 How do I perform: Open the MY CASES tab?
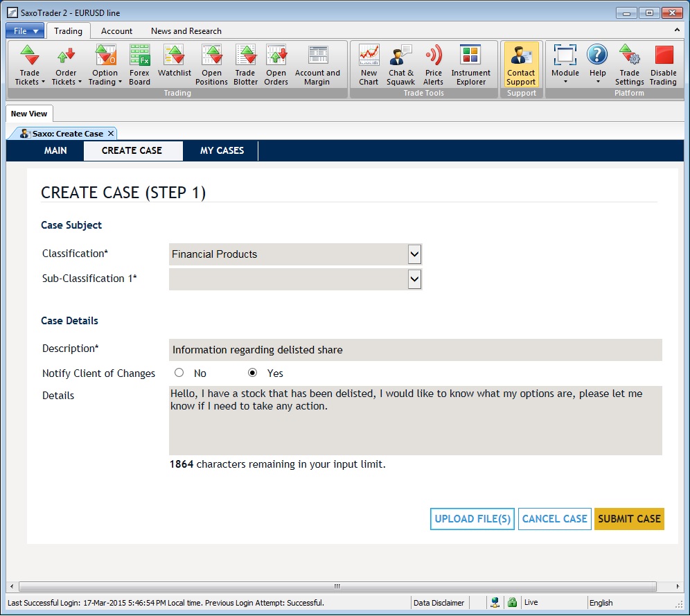tap(222, 150)
